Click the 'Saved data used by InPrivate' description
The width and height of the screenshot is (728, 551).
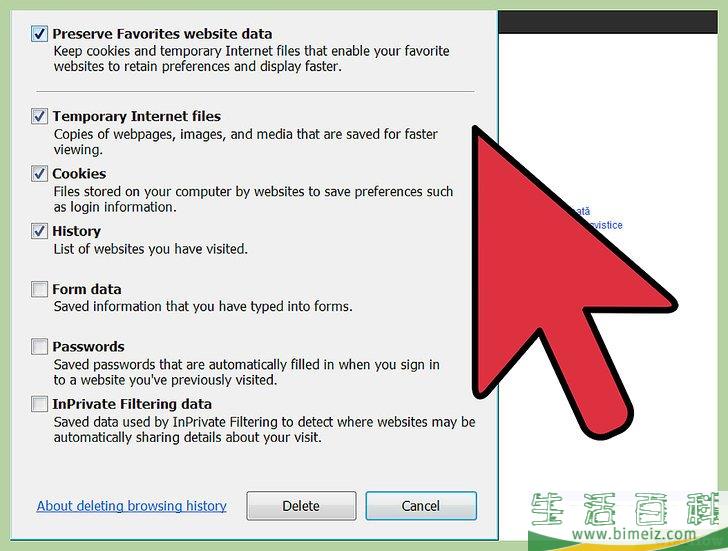tap(264, 429)
